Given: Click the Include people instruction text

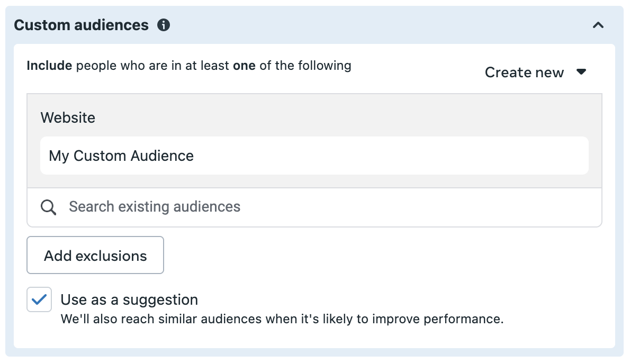Looking at the screenshot, I should pyautogui.click(x=189, y=66).
